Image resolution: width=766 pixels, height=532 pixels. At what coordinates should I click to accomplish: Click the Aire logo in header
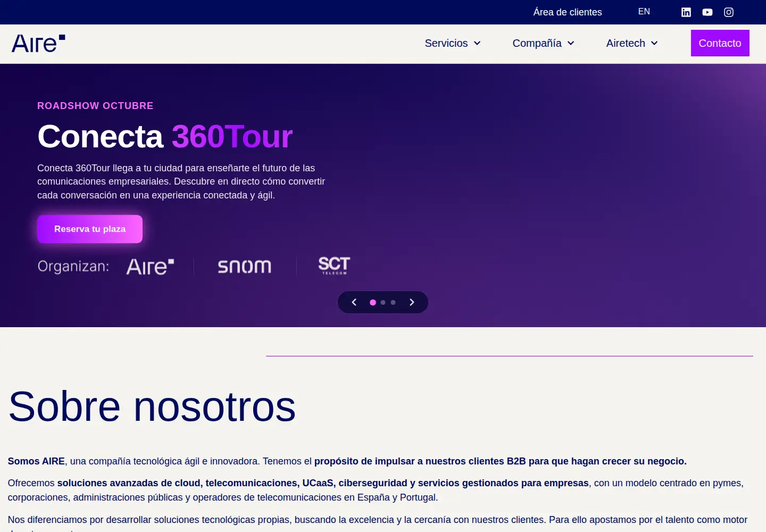pyautogui.click(x=38, y=44)
